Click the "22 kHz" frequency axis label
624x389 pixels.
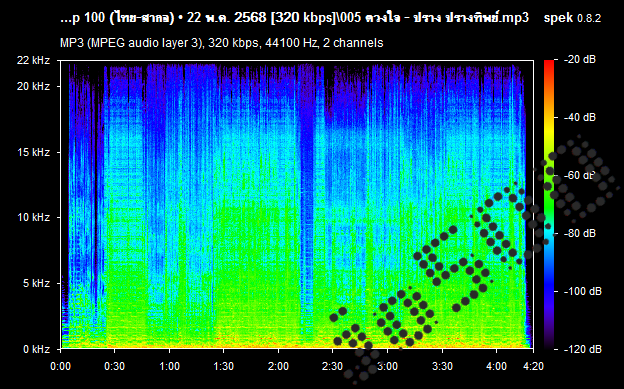pyautogui.click(x=33, y=61)
